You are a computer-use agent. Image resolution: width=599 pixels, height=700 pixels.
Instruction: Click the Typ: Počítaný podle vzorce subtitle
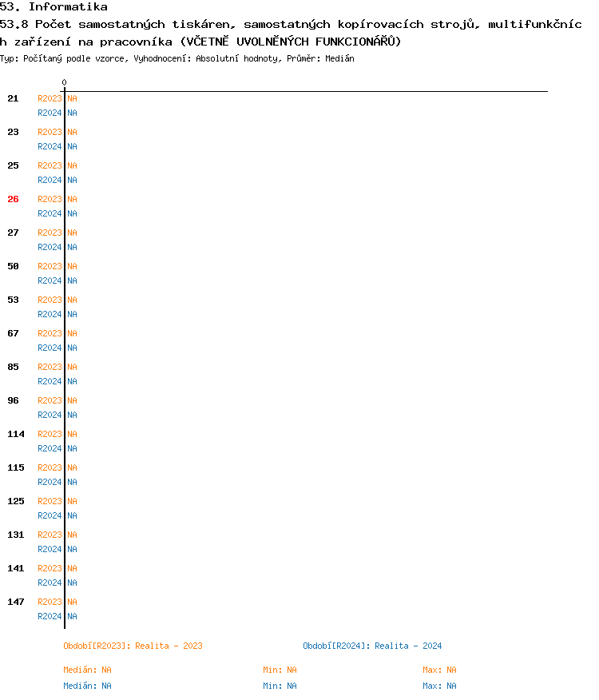[177, 58]
